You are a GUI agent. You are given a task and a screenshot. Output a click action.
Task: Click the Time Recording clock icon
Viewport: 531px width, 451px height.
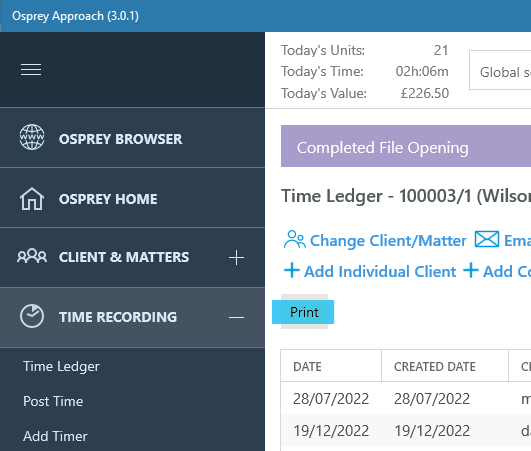coord(32,316)
